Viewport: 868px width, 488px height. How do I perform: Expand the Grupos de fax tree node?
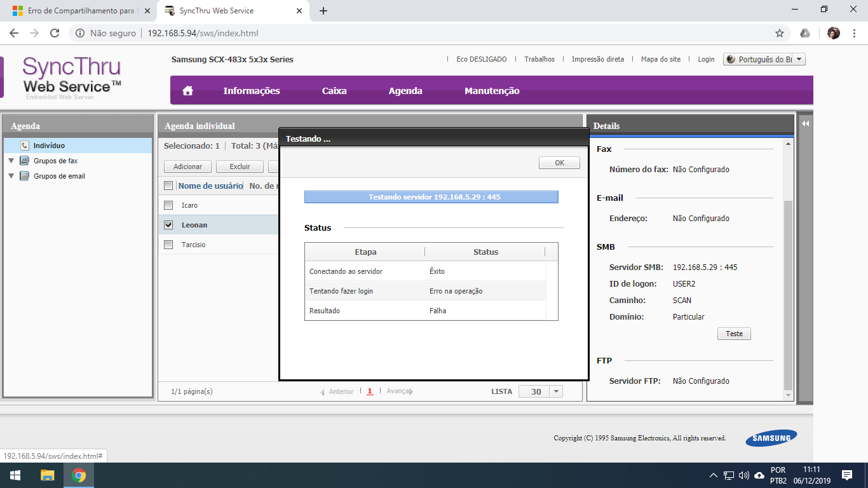(11, 161)
